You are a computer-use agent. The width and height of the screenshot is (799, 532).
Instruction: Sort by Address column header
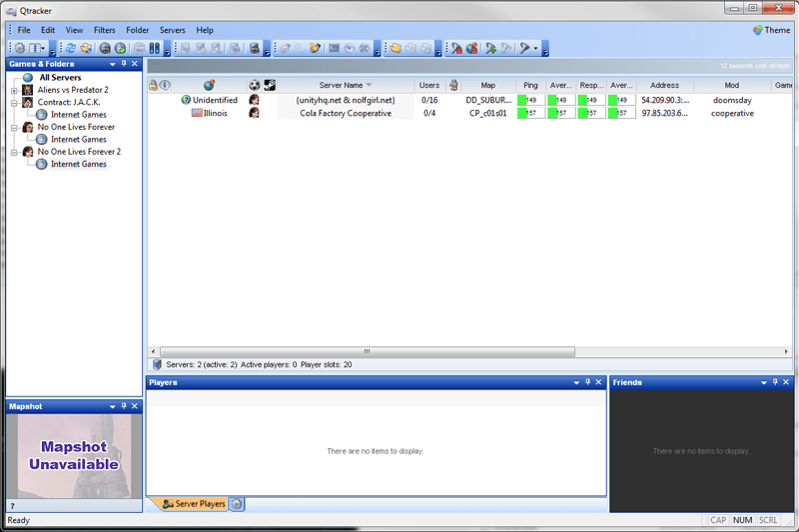pyautogui.click(x=664, y=85)
